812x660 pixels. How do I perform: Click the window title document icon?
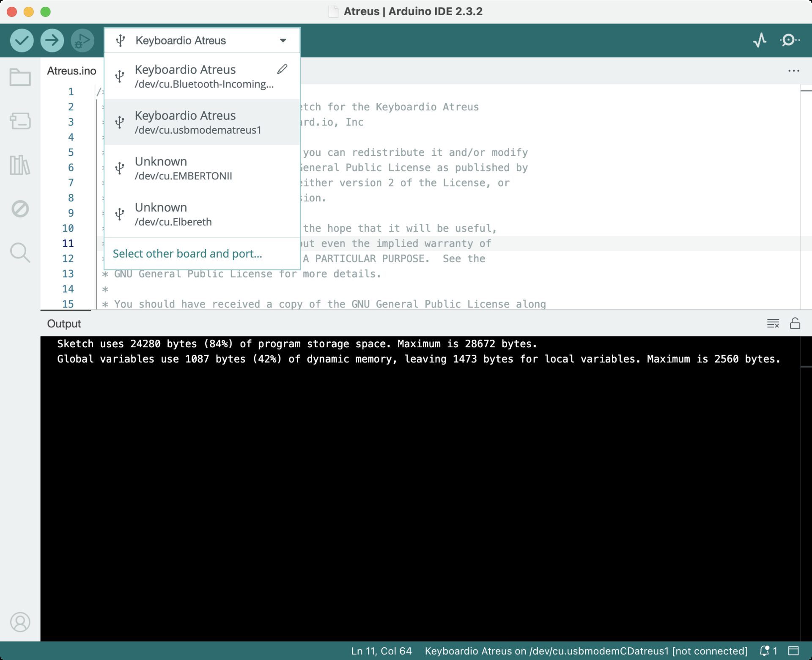pyautogui.click(x=334, y=11)
